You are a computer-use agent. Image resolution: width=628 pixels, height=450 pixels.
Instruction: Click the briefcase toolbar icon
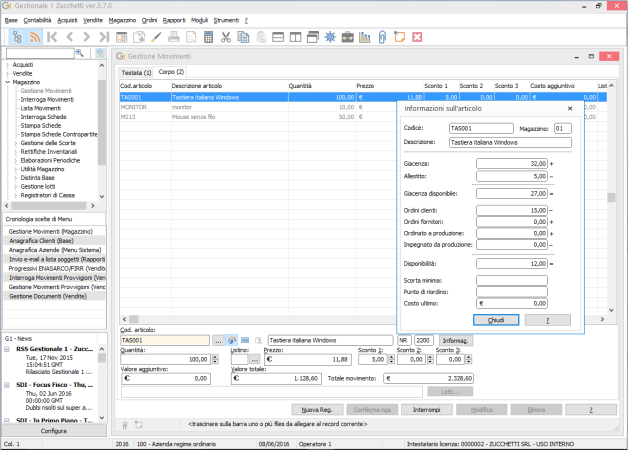pos(347,37)
